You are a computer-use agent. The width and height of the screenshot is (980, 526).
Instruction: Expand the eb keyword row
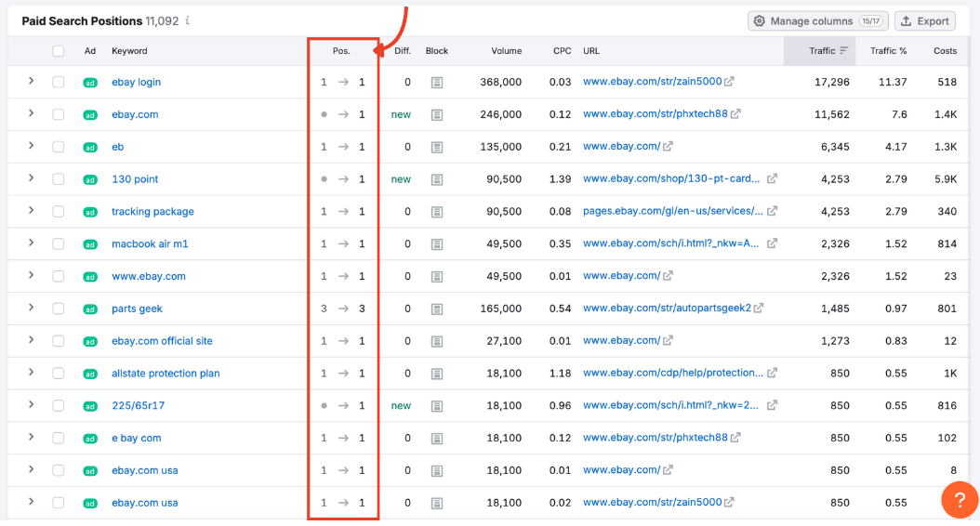31,146
